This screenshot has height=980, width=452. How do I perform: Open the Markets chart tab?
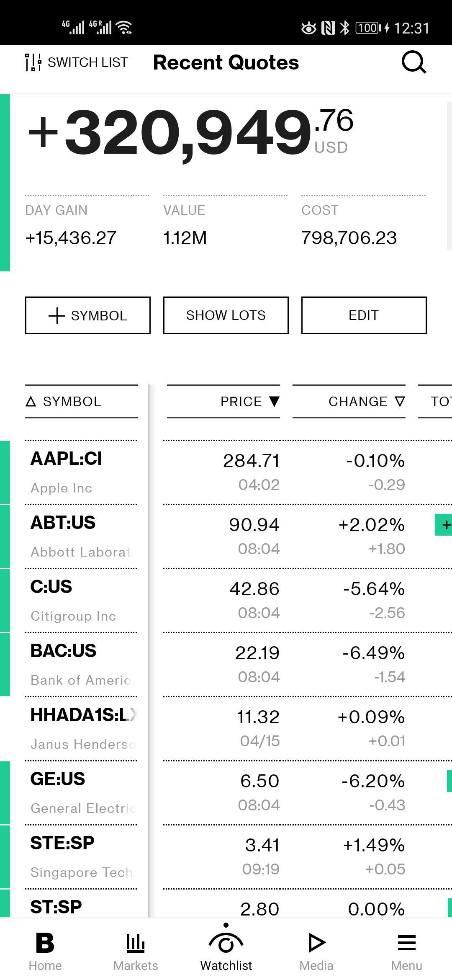[x=136, y=951]
